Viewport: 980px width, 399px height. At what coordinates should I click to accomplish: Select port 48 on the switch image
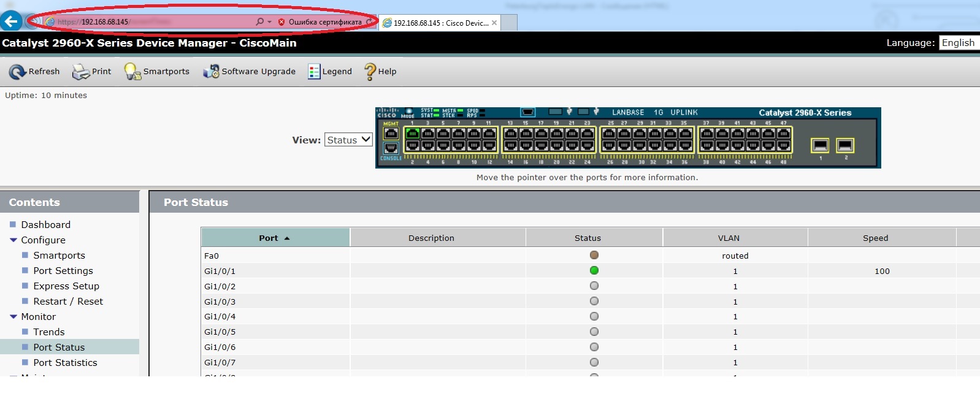(784, 145)
